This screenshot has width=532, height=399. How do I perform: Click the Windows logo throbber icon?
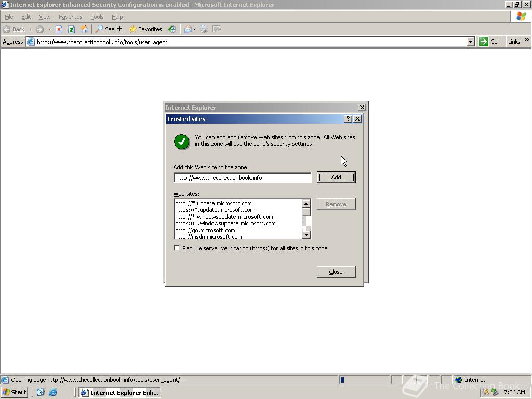point(521,17)
